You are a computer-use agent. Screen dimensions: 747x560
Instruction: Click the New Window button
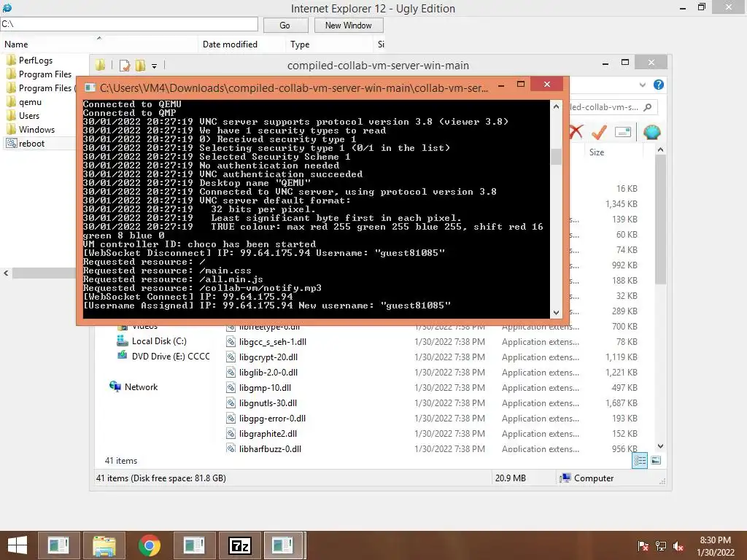348,26
